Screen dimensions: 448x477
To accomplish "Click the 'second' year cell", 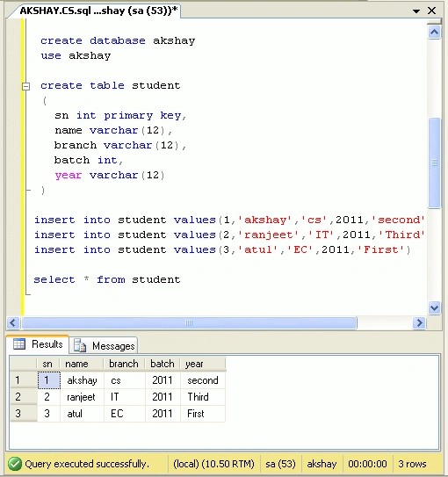I will [x=203, y=380].
